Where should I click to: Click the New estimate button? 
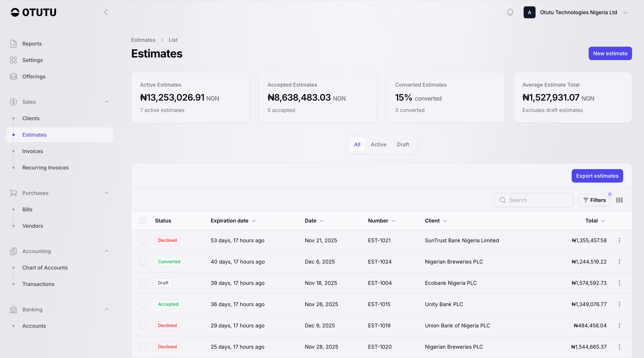[x=610, y=53]
